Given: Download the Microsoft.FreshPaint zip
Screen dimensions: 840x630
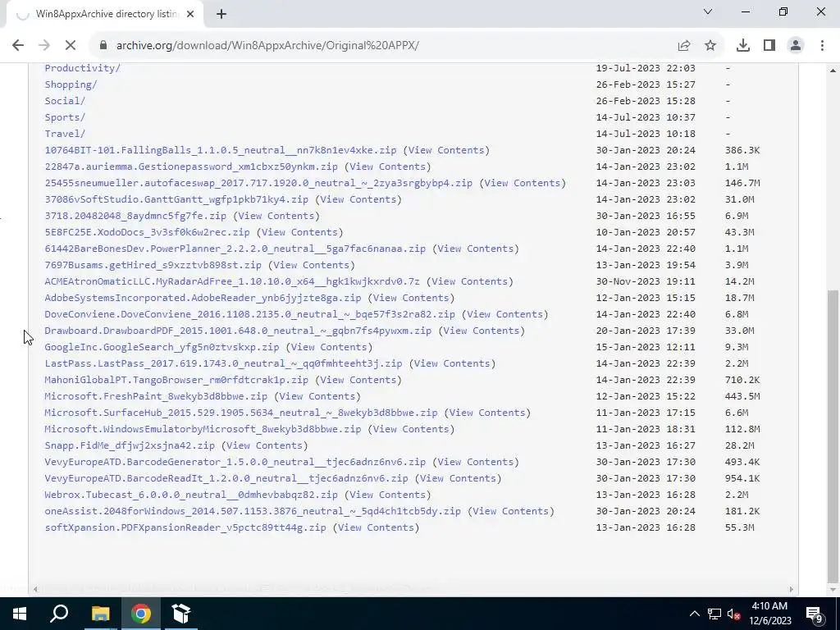Looking at the screenshot, I should [x=156, y=396].
